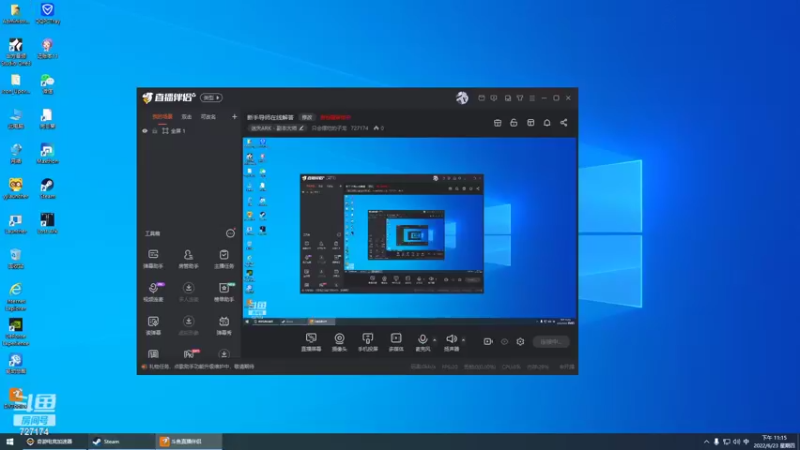Open the TV-shaped danmaku show tool
The image size is (800, 450).
223,326
